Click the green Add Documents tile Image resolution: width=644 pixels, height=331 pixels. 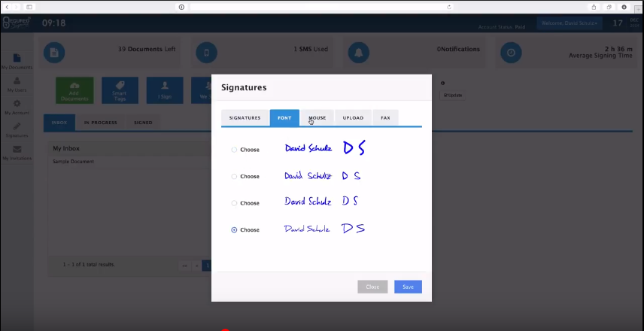[74, 90]
